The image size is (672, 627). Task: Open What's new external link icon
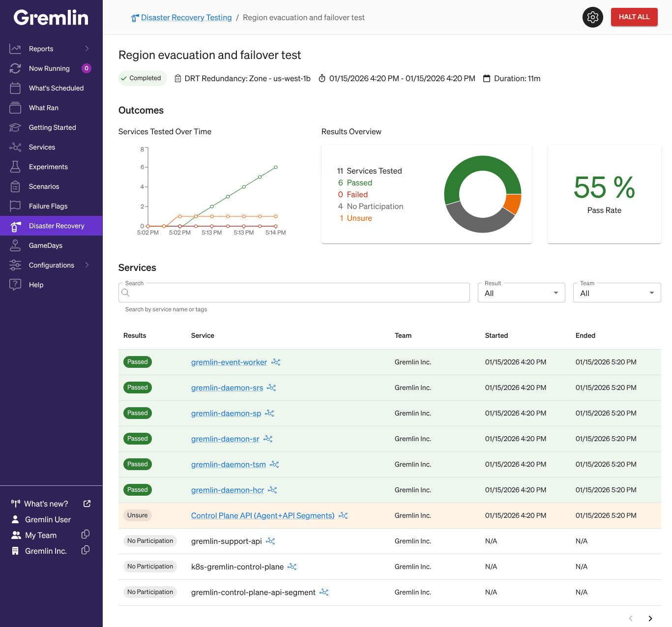tap(87, 504)
